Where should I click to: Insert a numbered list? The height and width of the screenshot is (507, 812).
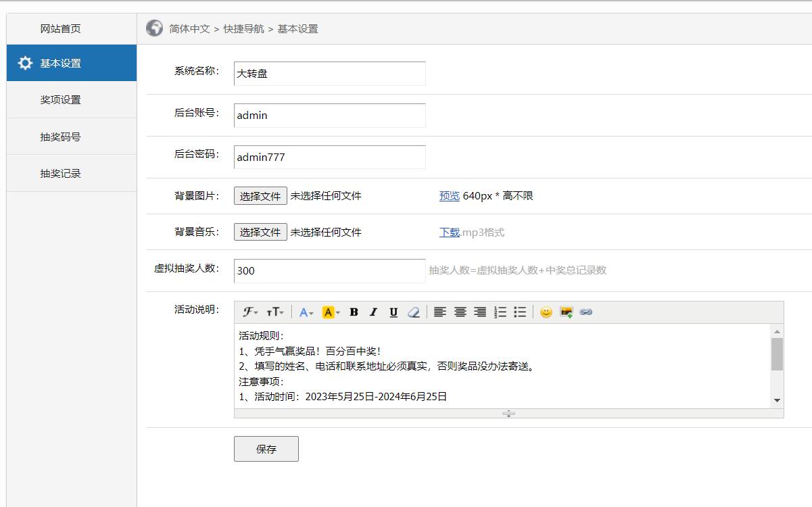tap(500, 312)
